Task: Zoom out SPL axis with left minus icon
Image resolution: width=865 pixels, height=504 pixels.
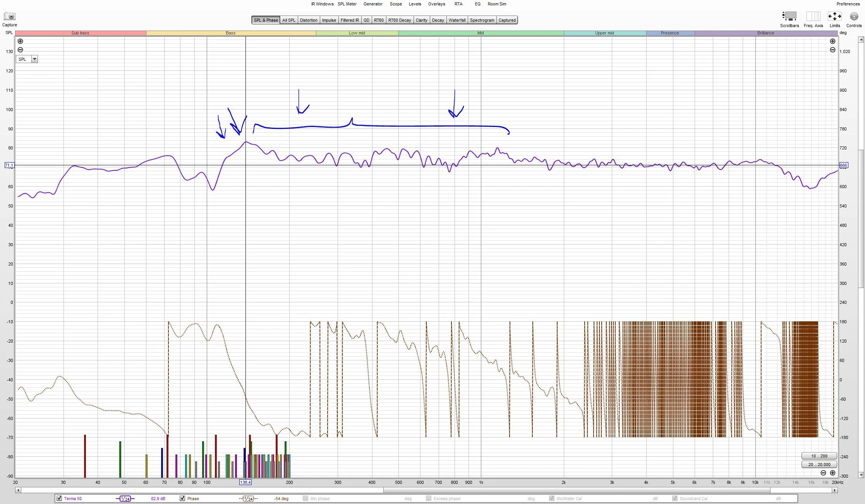Action: pyautogui.click(x=21, y=50)
